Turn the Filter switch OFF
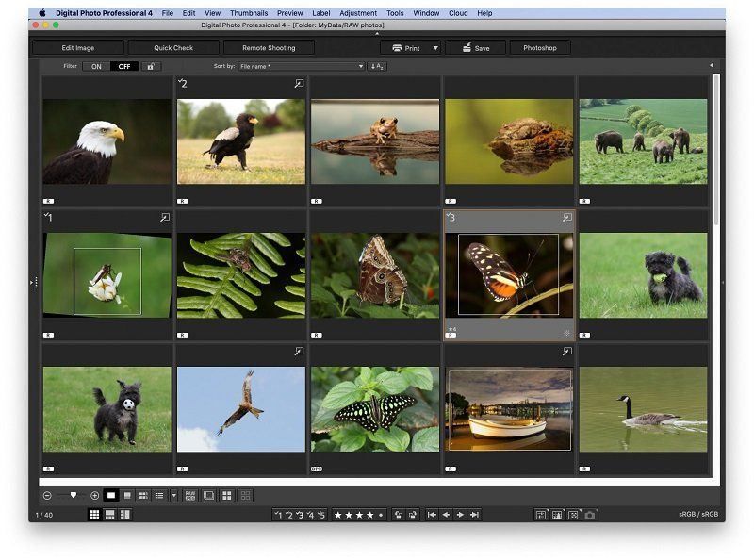The width and height of the screenshot is (754, 560). coord(123,67)
